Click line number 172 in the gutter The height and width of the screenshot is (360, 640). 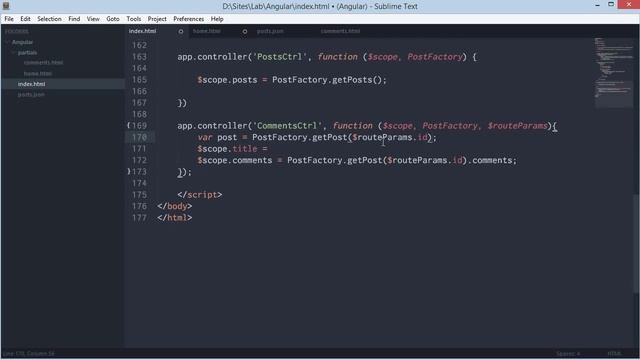click(140, 160)
